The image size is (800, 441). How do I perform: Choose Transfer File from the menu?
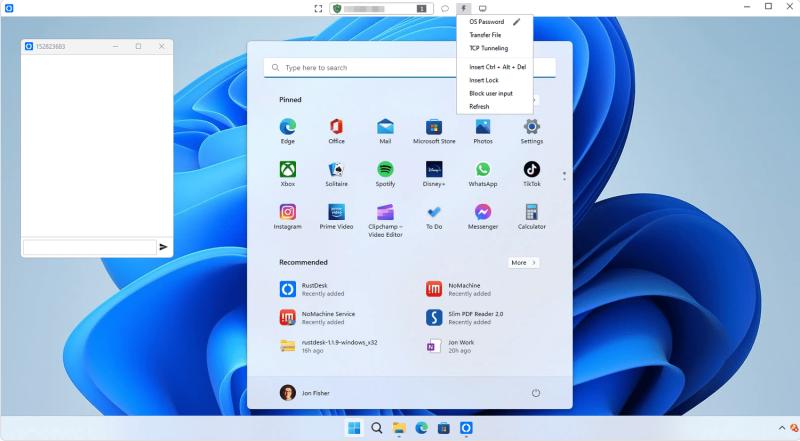tap(485, 35)
